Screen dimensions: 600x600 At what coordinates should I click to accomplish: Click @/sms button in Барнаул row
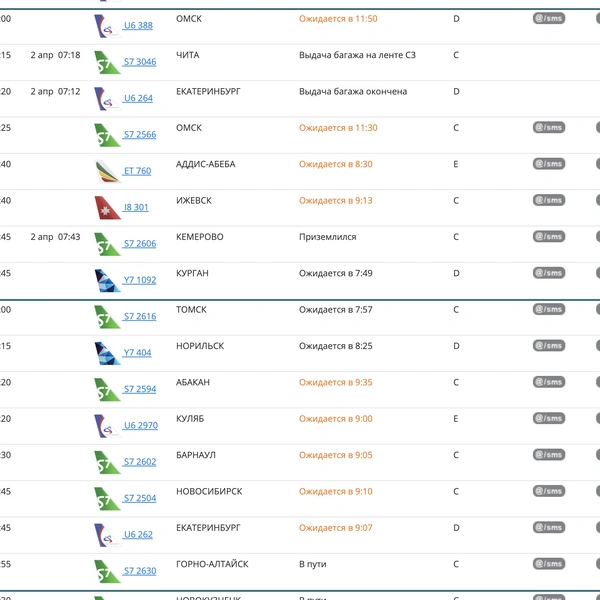tap(549, 455)
